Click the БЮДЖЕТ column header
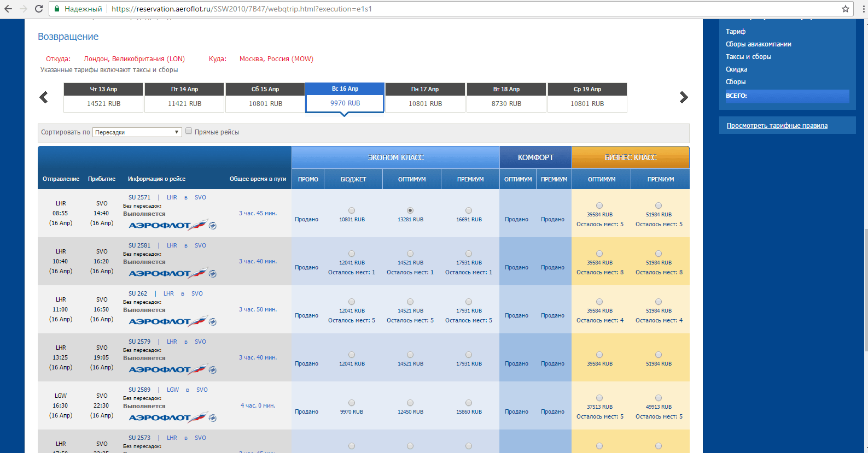The height and width of the screenshot is (453, 868). click(353, 179)
